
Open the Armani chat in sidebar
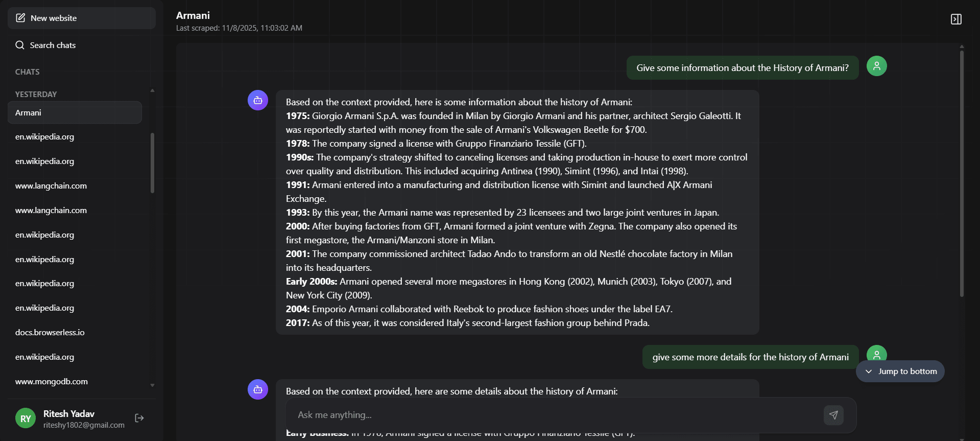[x=75, y=112]
